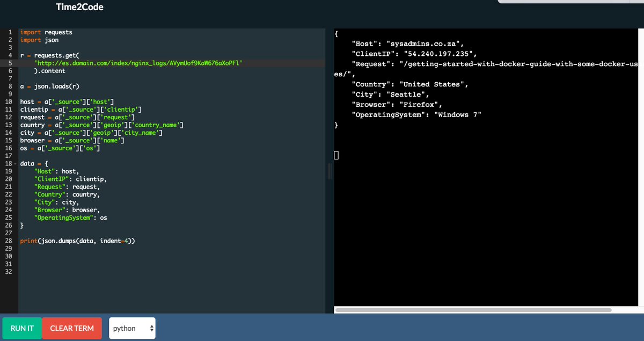Open the python language dropdown
Image resolution: width=644 pixels, height=341 pixels.
coord(133,328)
